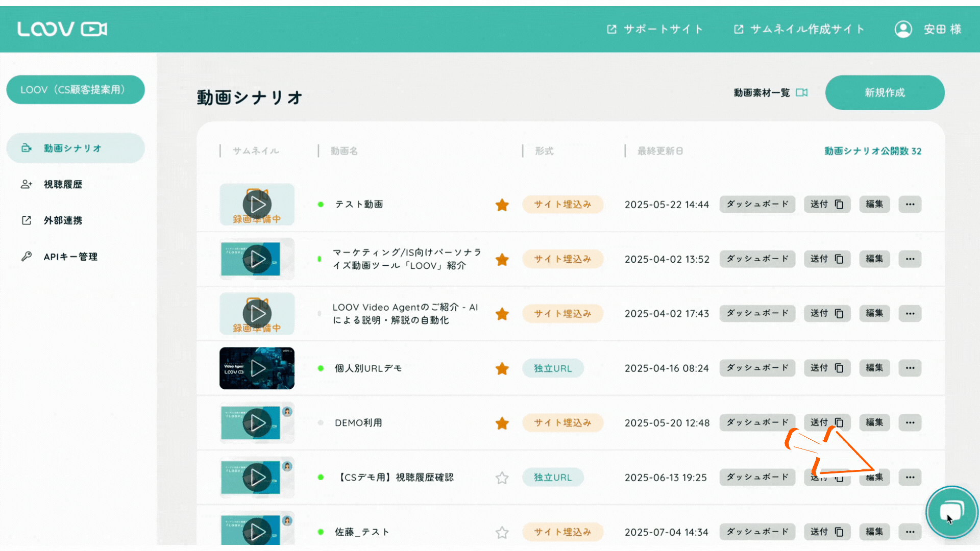Click the サイト埋込み tag for テスト動画

coord(562,205)
